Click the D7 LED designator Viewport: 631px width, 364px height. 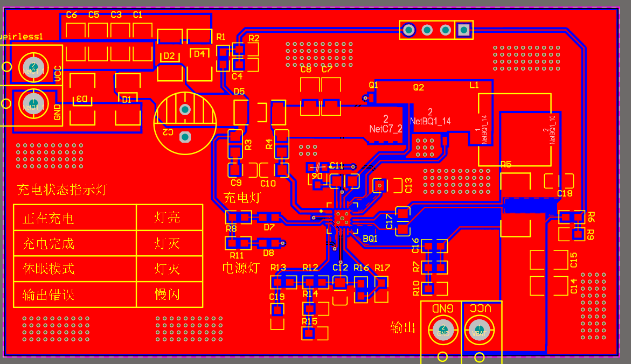269,227
